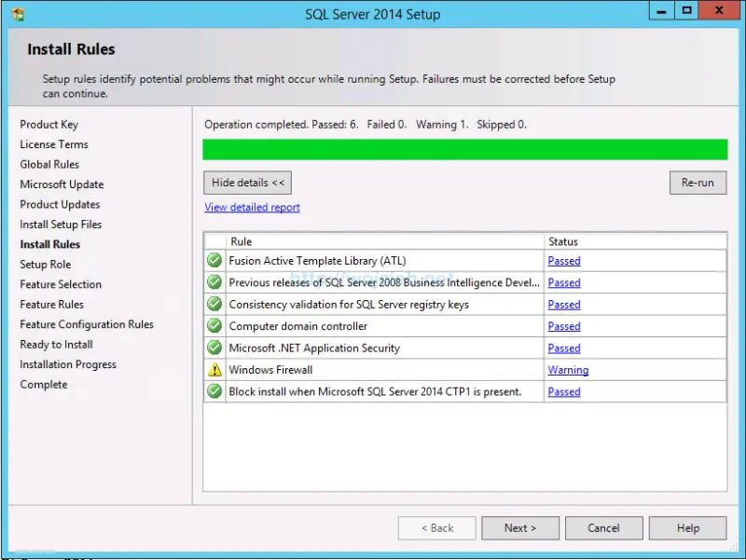Open the Passed link for Computer domain controller
Screen dimensions: 746x560
point(563,326)
